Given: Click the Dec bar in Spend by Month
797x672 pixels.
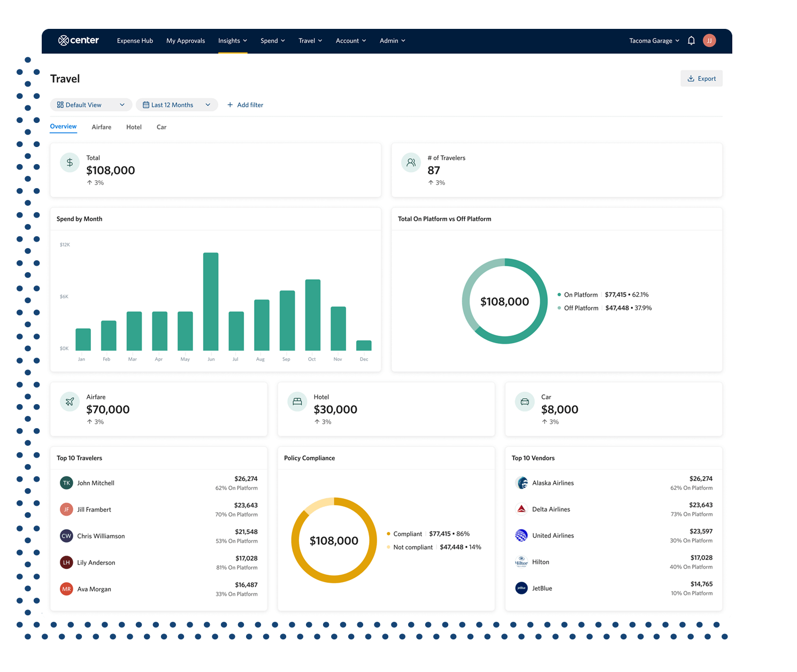Looking at the screenshot, I should [364, 345].
